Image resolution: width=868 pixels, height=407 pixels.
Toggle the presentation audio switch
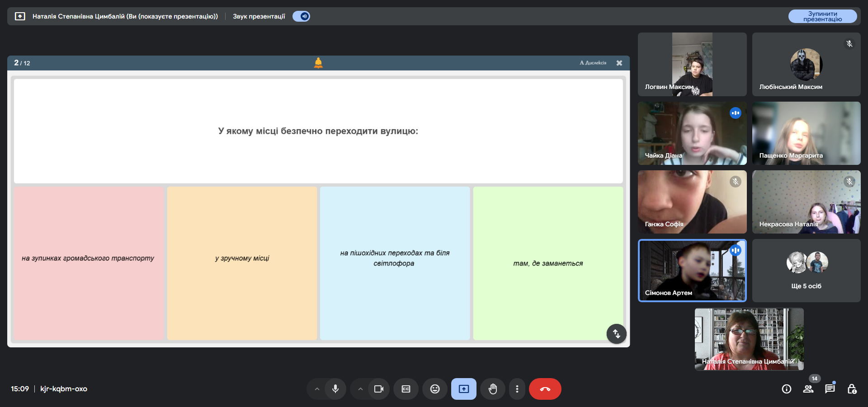(x=301, y=16)
